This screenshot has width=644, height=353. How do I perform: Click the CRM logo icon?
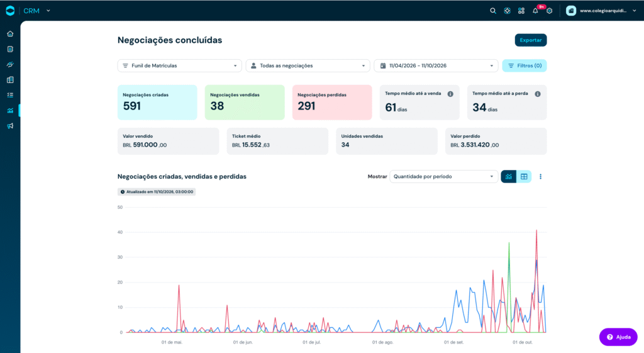point(10,11)
